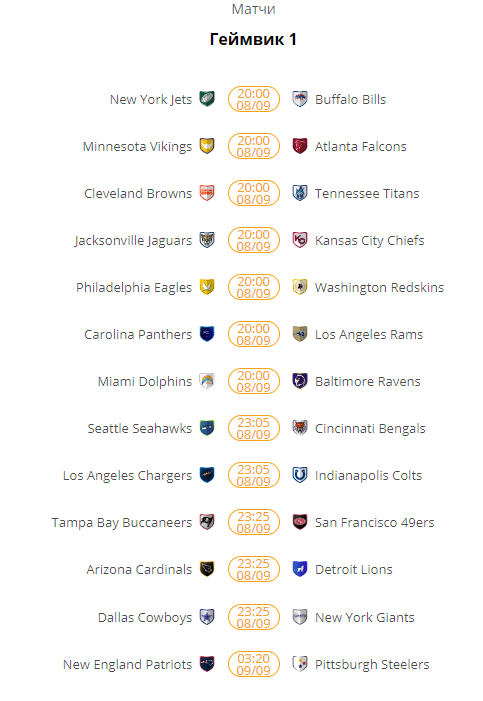
Task: Click the Jets vs Bills kickoff time badge
Action: 254,99
